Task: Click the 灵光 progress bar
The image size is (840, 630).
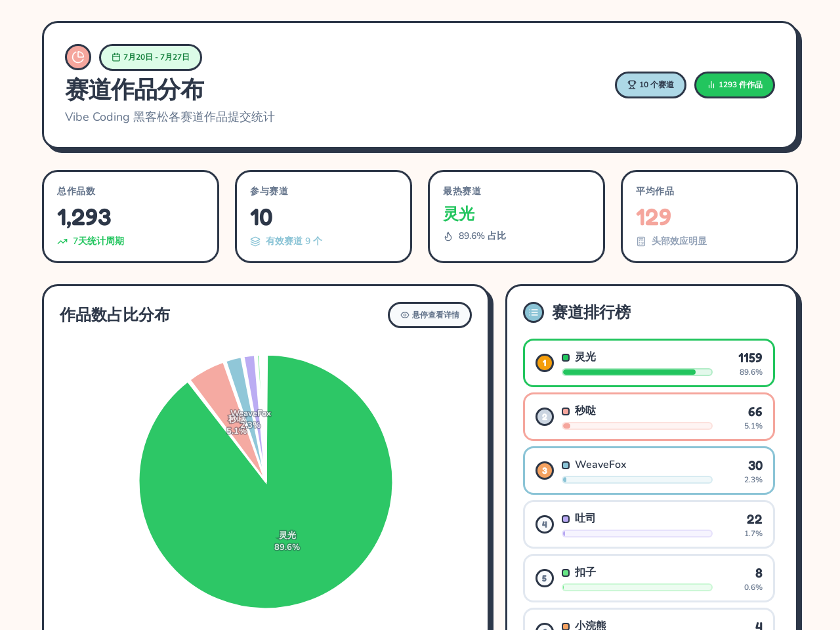Action: click(637, 372)
